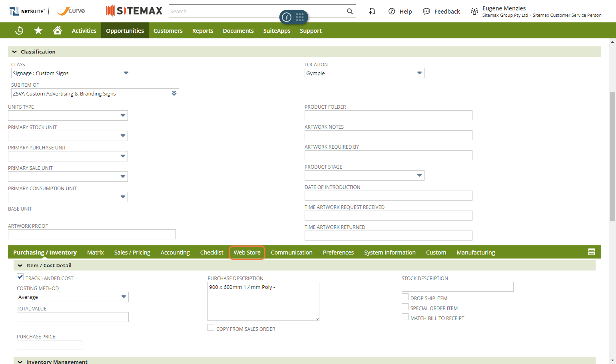Viewport: 616px width, 364px height.
Task: Click the search magnifier icon
Action: click(350, 11)
